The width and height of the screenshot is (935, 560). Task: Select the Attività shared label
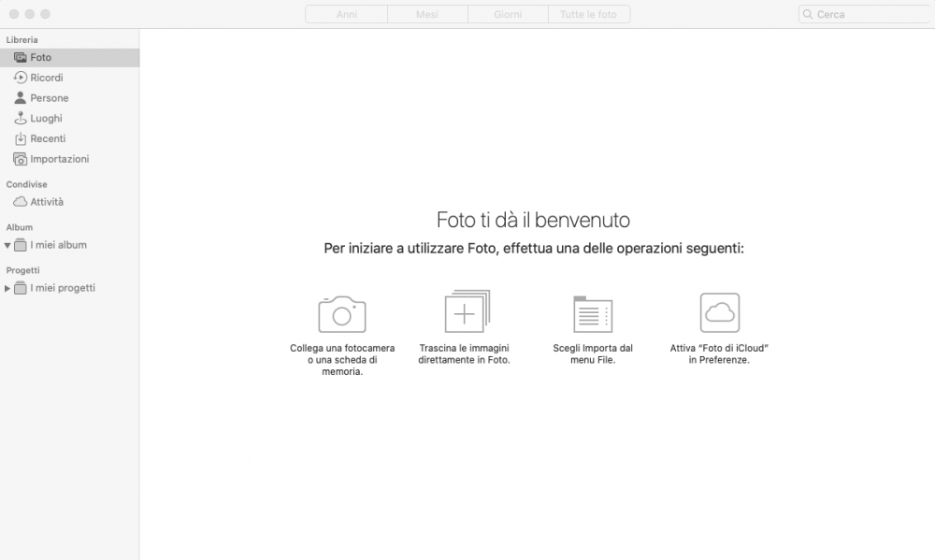(47, 202)
